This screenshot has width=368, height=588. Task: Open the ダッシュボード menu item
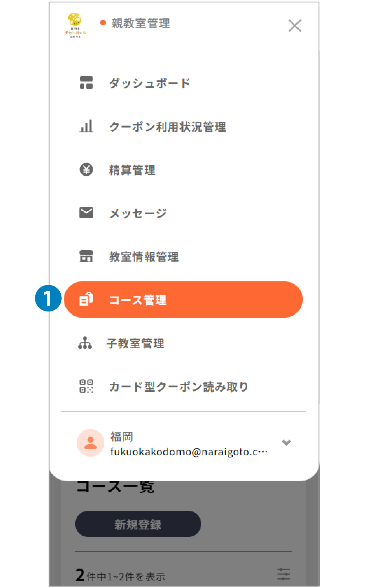click(149, 84)
